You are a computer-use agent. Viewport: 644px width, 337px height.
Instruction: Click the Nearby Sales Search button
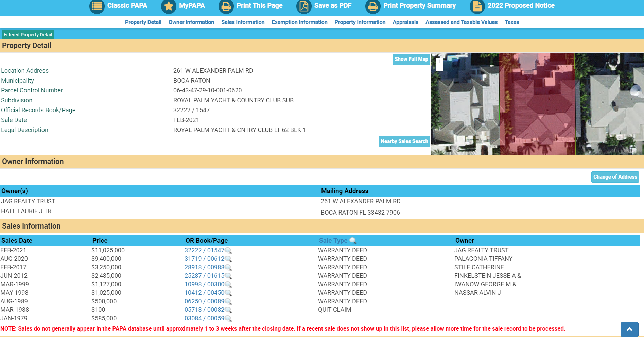[404, 141]
